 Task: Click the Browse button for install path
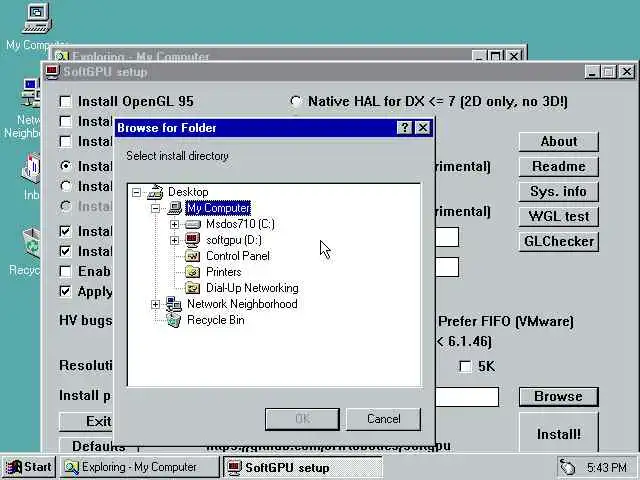click(x=558, y=397)
